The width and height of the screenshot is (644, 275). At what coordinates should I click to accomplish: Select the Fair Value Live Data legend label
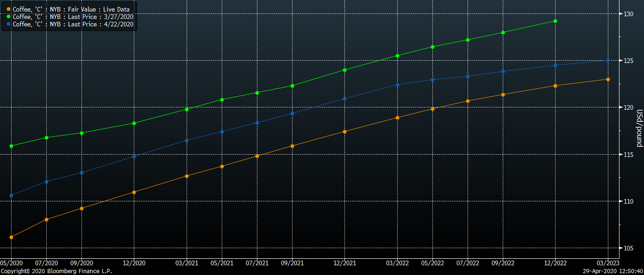(71, 9)
